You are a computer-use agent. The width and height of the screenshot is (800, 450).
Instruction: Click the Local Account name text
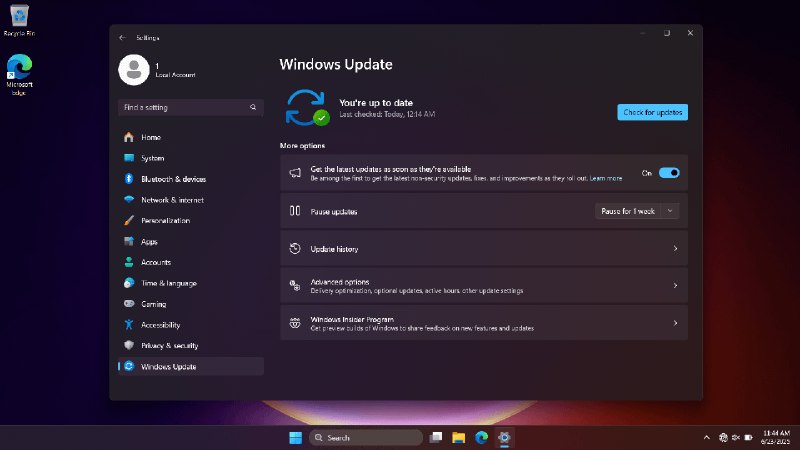[175, 75]
